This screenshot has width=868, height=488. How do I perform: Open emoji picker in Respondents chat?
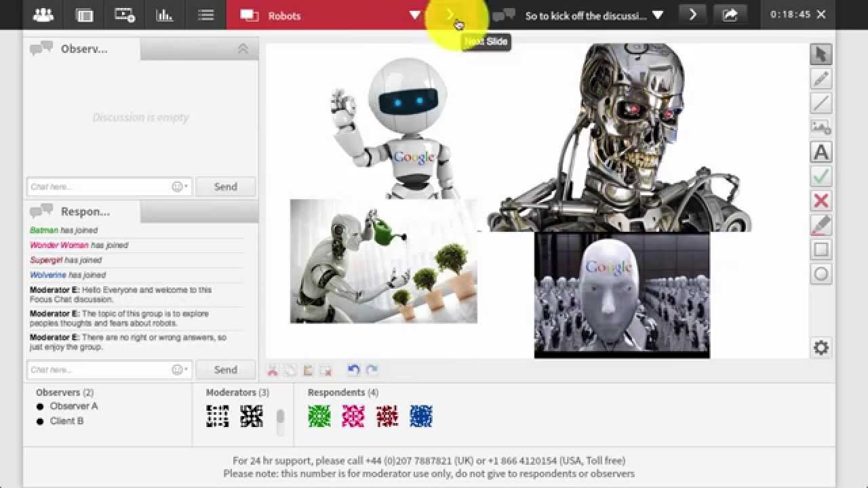coord(180,370)
